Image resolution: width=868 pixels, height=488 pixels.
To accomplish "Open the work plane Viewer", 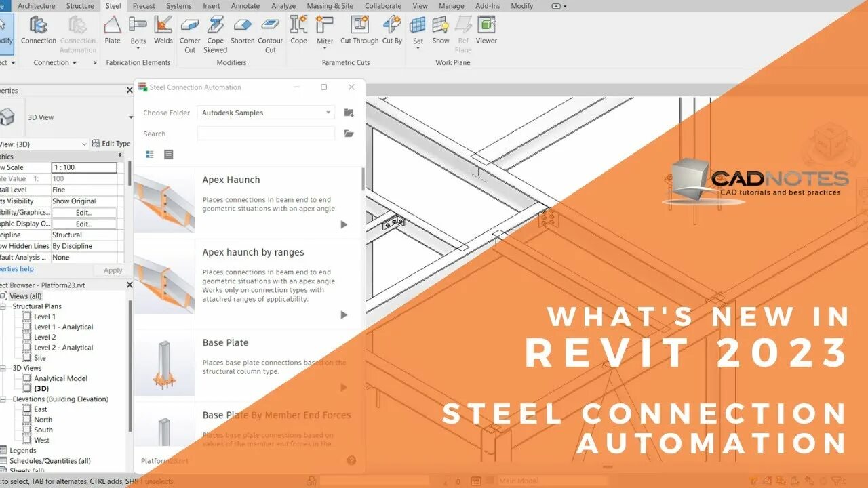I will pos(486,30).
